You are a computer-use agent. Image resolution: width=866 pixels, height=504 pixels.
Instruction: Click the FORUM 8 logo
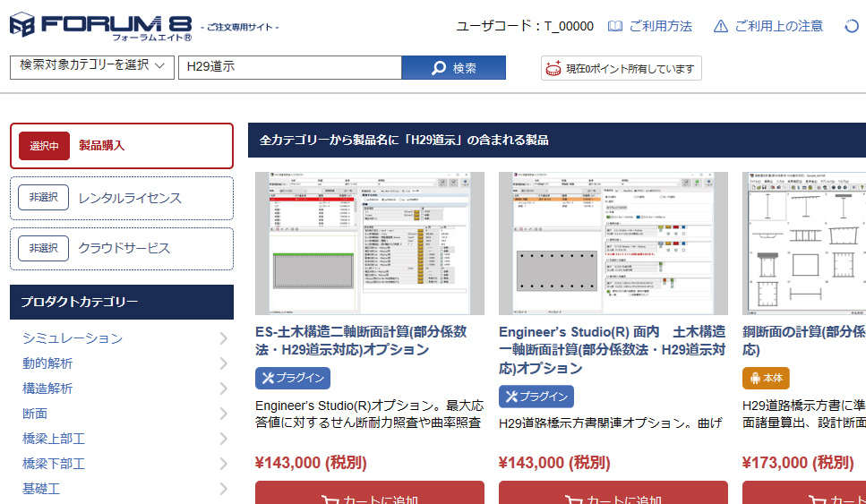tap(101, 27)
